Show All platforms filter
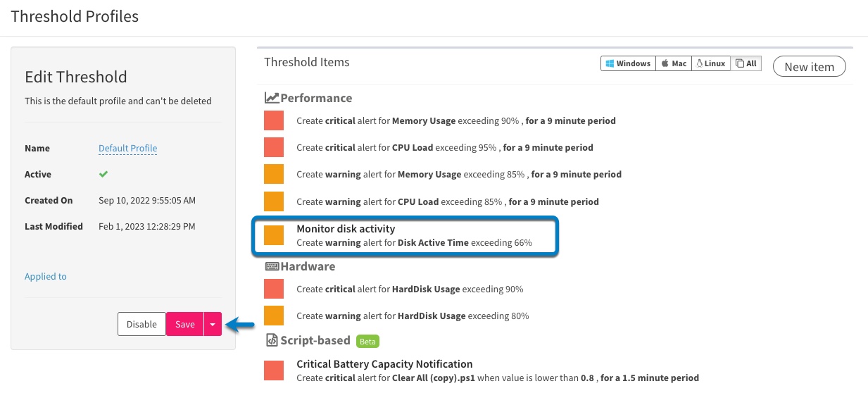The image size is (868, 405). [746, 63]
